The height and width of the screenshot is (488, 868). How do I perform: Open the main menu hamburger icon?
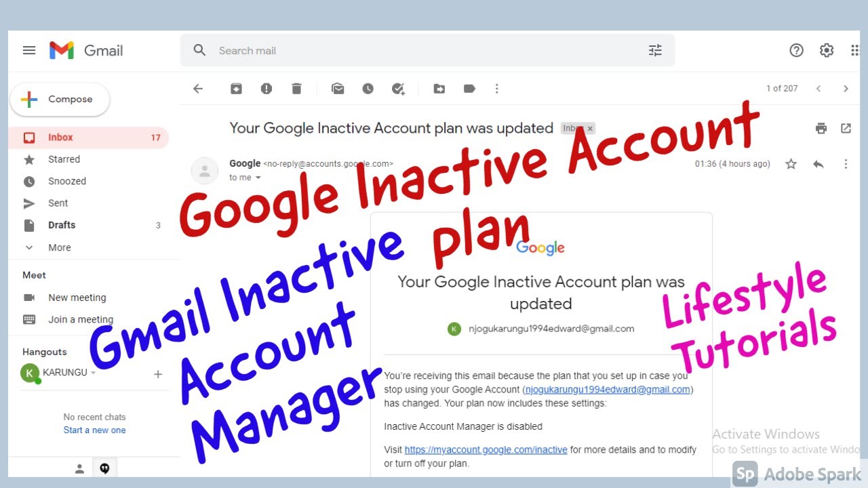click(x=29, y=50)
